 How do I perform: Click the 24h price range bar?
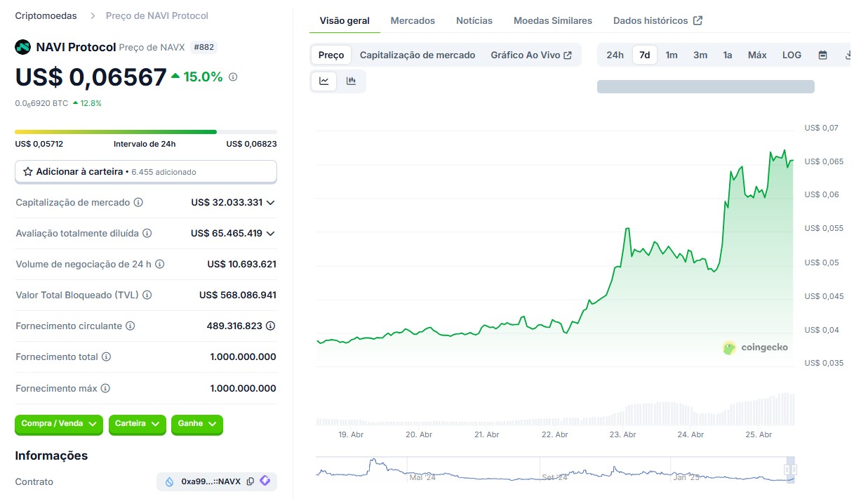(x=146, y=131)
